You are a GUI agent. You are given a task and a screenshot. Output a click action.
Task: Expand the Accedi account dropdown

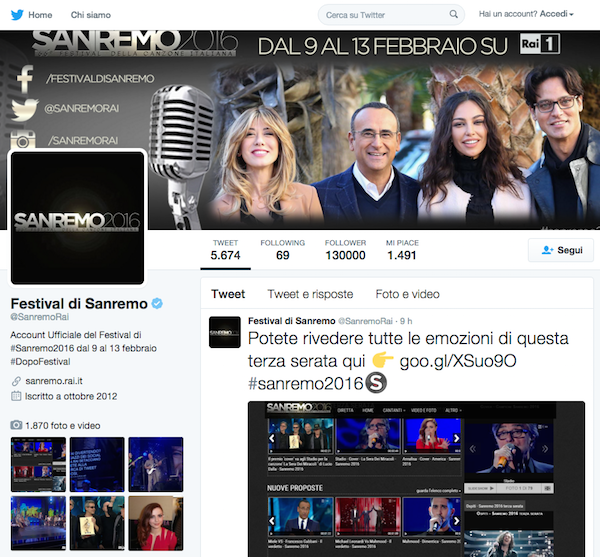(x=556, y=14)
